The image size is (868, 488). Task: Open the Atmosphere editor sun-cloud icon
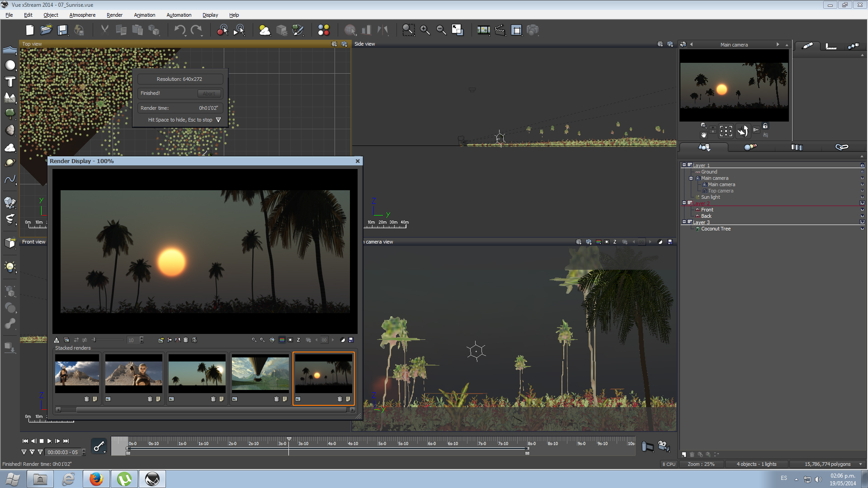264,30
